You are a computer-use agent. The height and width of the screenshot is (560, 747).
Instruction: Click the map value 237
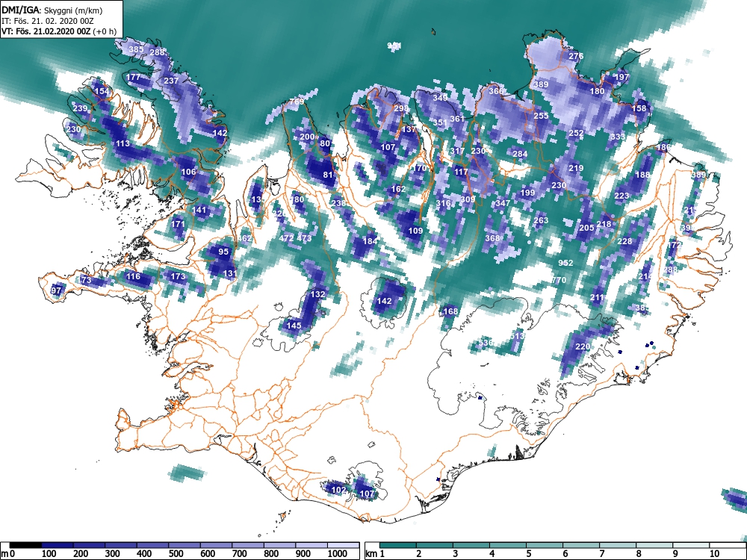tap(171, 81)
